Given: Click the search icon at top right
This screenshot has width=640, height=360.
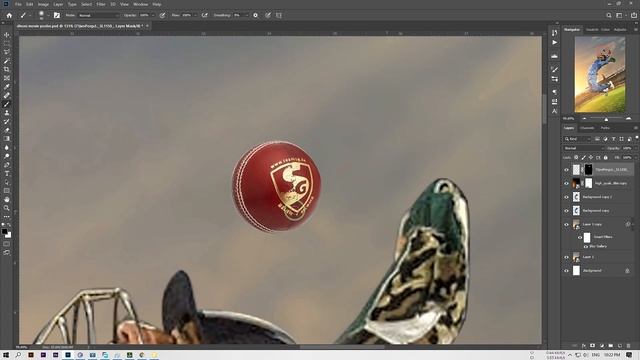Looking at the screenshot, I should coord(609,15).
